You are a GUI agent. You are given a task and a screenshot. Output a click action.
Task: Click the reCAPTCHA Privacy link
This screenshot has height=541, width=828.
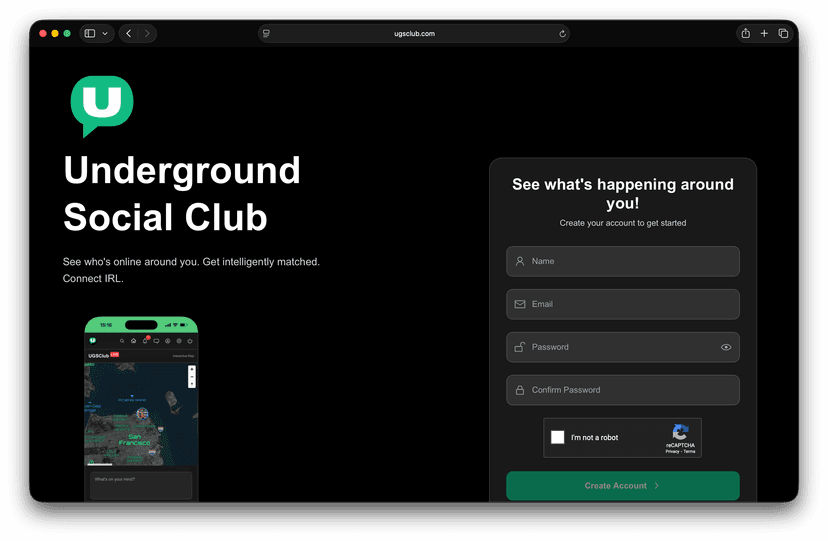[x=672, y=452]
